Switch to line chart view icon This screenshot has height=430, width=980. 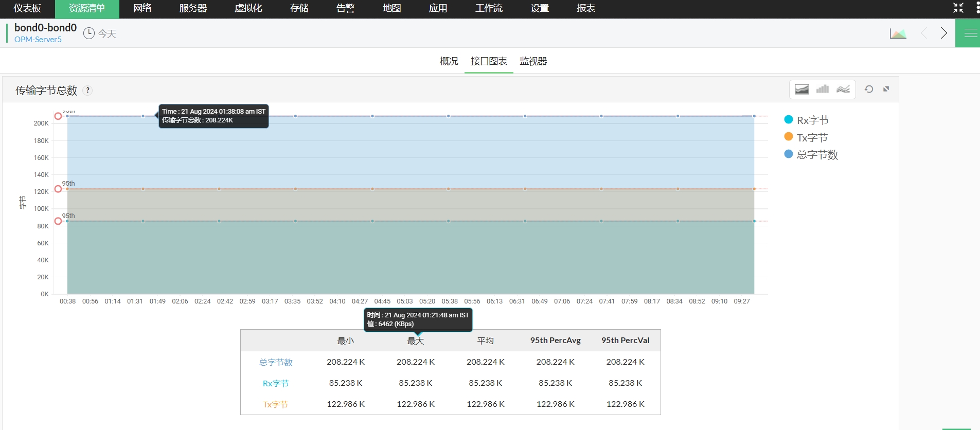tap(843, 89)
